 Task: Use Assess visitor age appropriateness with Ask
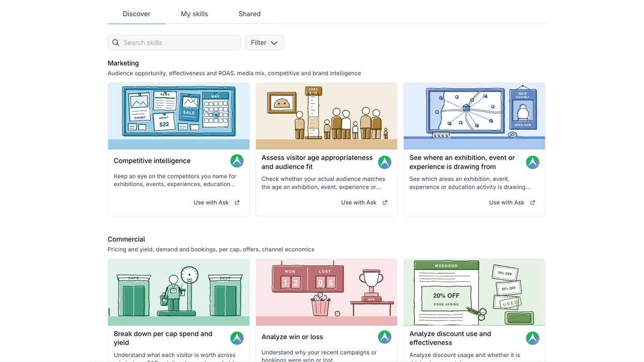(364, 203)
